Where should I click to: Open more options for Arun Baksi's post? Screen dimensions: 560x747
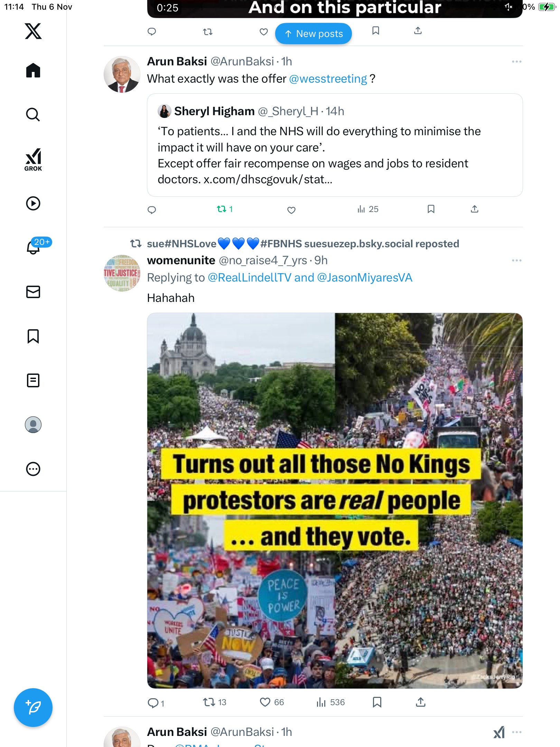point(516,62)
